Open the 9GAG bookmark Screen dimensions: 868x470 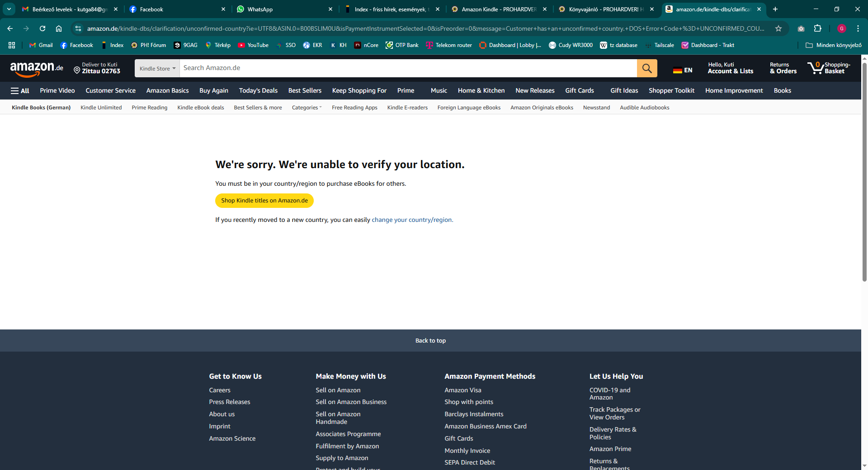[x=186, y=45]
